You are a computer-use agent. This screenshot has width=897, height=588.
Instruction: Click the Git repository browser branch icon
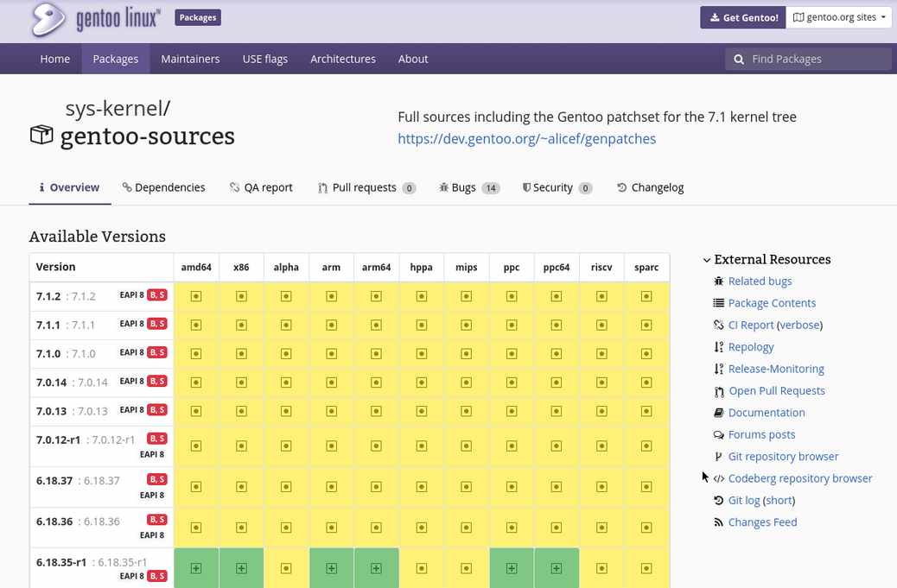pyautogui.click(x=718, y=457)
